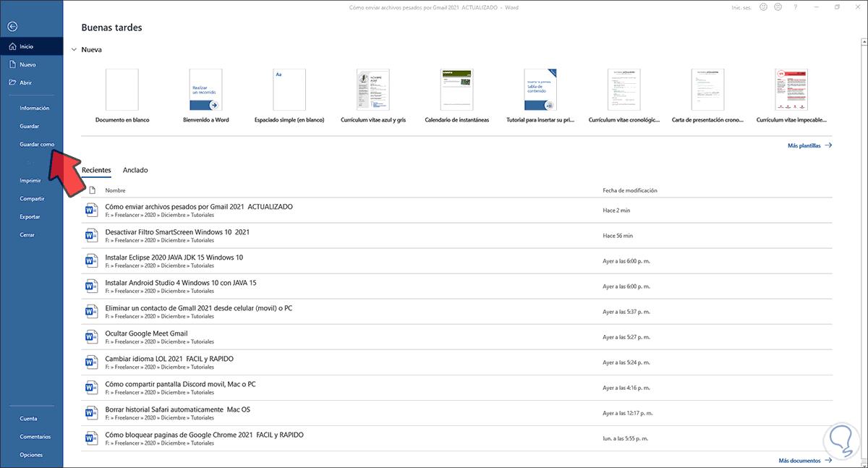Click Word icon beside Cambiar idioma LOL

tap(91, 362)
